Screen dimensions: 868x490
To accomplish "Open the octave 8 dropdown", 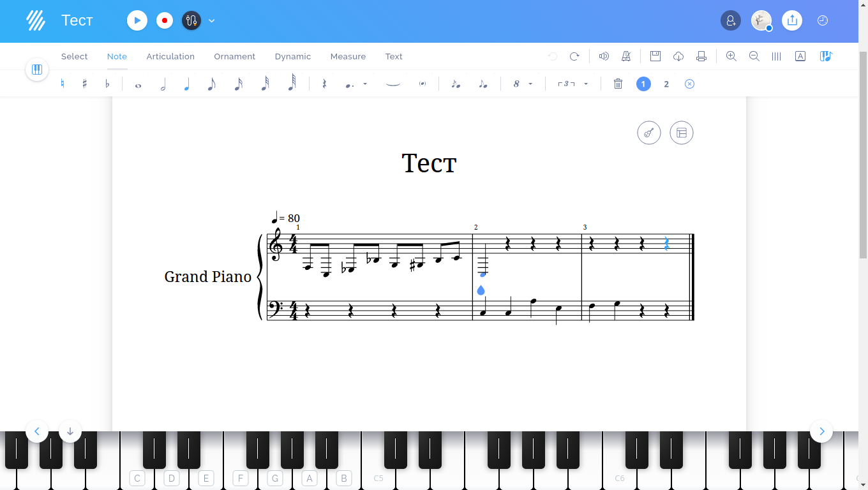I will (530, 84).
